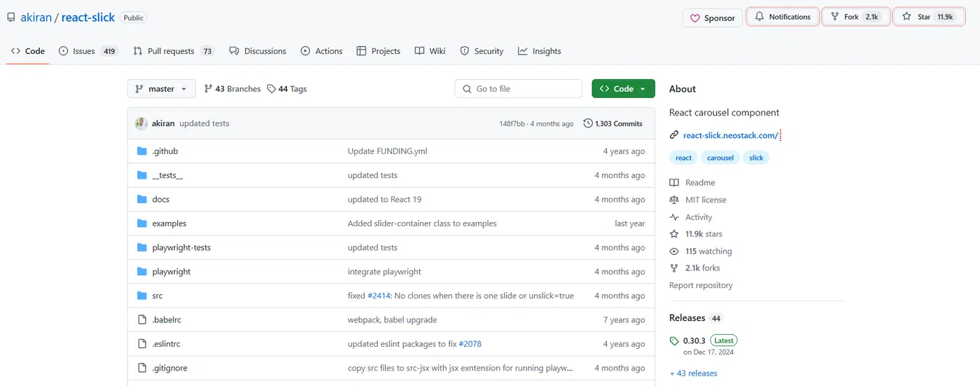Click the Go to file search field

(519, 89)
